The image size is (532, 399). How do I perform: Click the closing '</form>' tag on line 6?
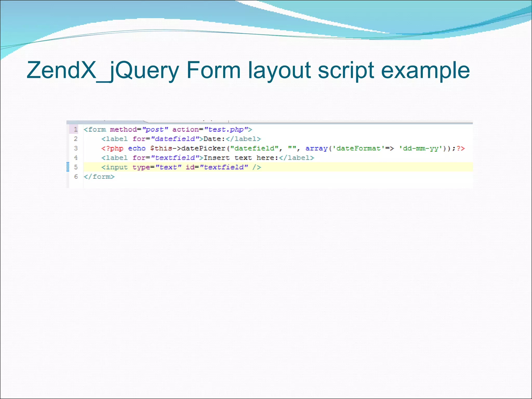click(x=99, y=177)
